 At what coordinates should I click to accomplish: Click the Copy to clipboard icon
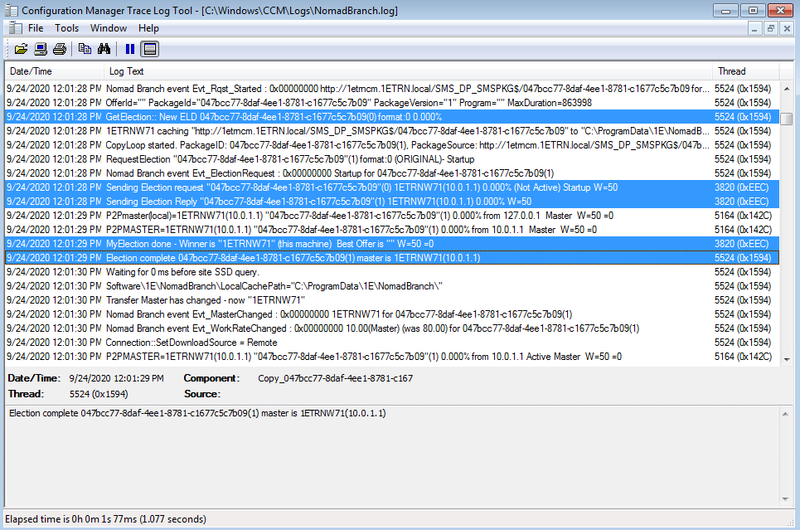tap(84, 48)
